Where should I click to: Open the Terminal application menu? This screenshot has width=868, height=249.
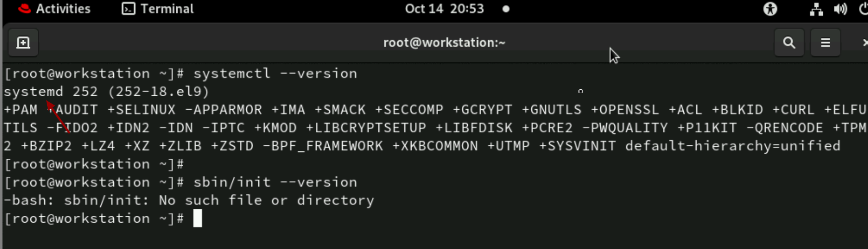click(167, 9)
